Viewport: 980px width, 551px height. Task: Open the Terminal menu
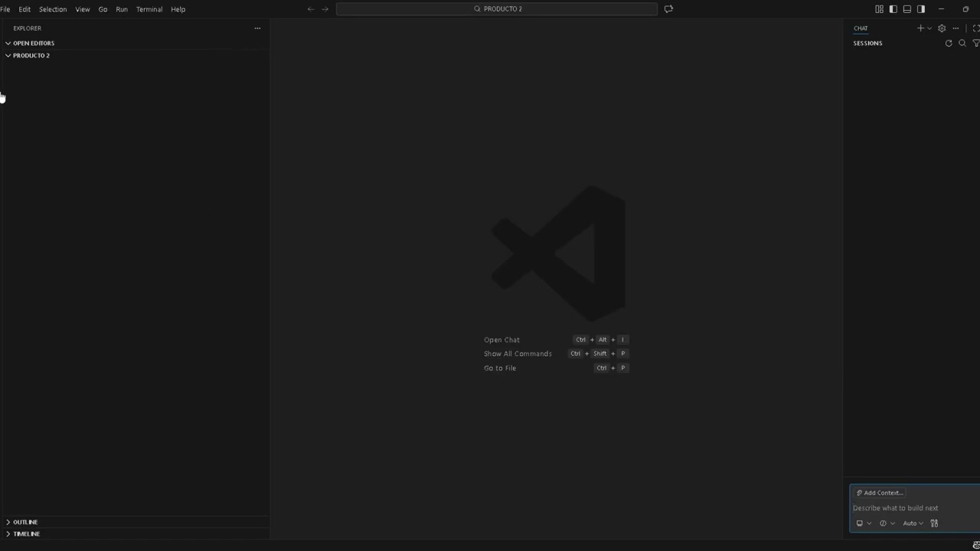[149, 9]
